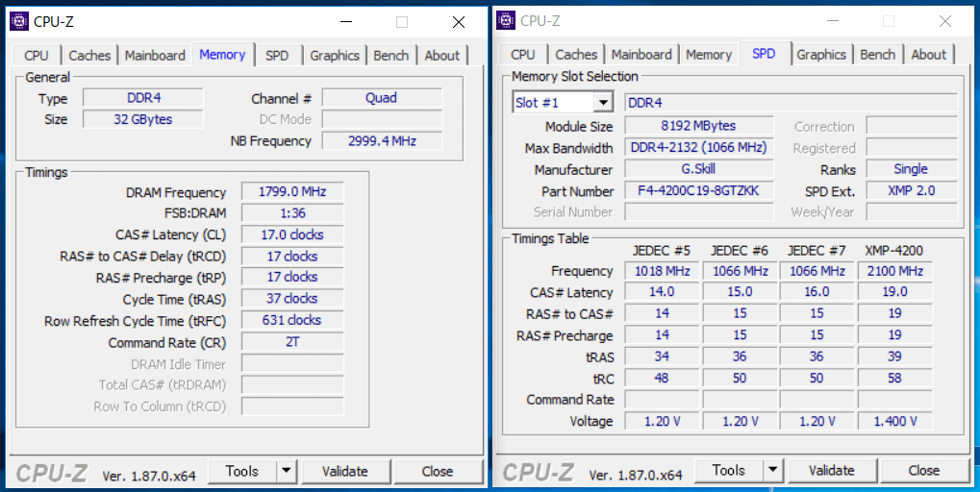This screenshot has height=492, width=980.
Task: Click NB Frequency value 2999.4 MHz
Action: (x=382, y=141)
